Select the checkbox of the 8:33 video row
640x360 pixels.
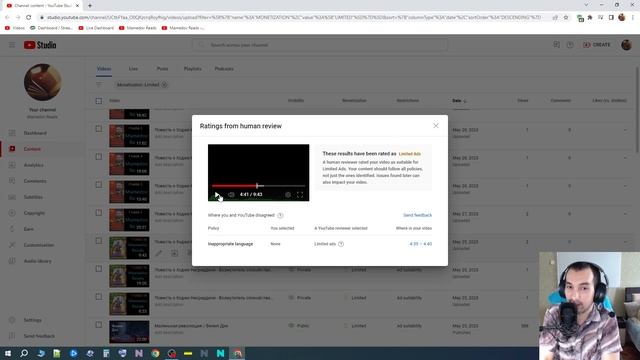pos(98,297)
